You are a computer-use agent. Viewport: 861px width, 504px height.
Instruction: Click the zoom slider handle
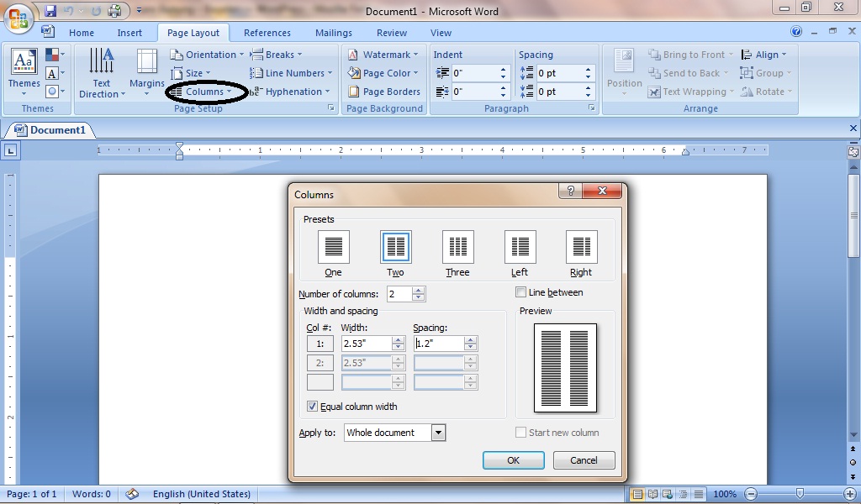800,494
